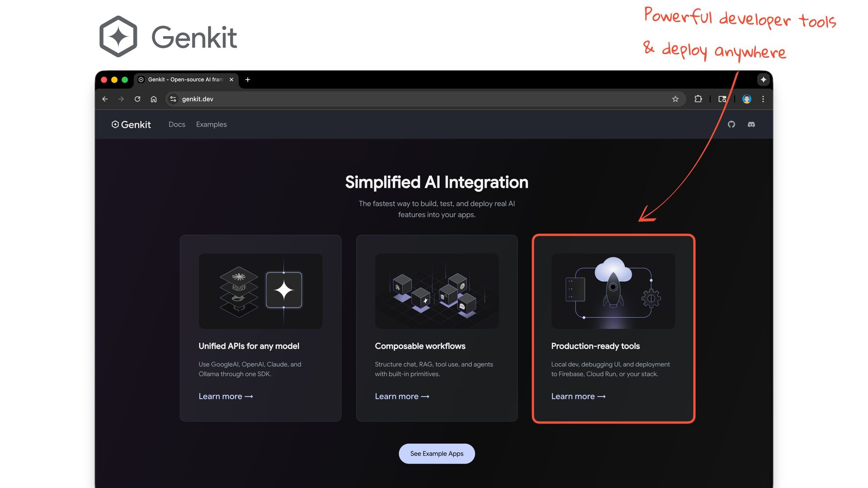Bookmark this page with the star icon
Viewport: 868px width, 488px height.
point(675,99)
